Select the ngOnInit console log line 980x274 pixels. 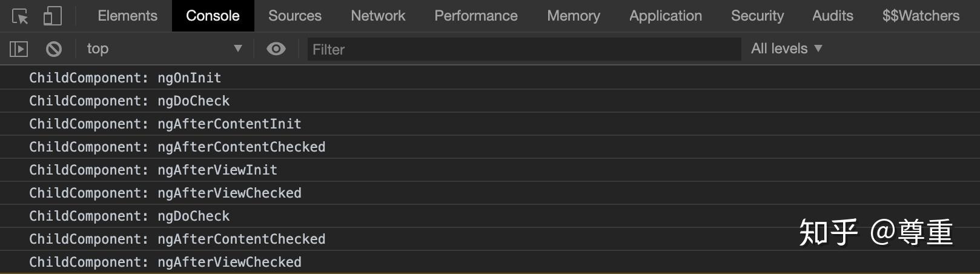tap(490, 78)
